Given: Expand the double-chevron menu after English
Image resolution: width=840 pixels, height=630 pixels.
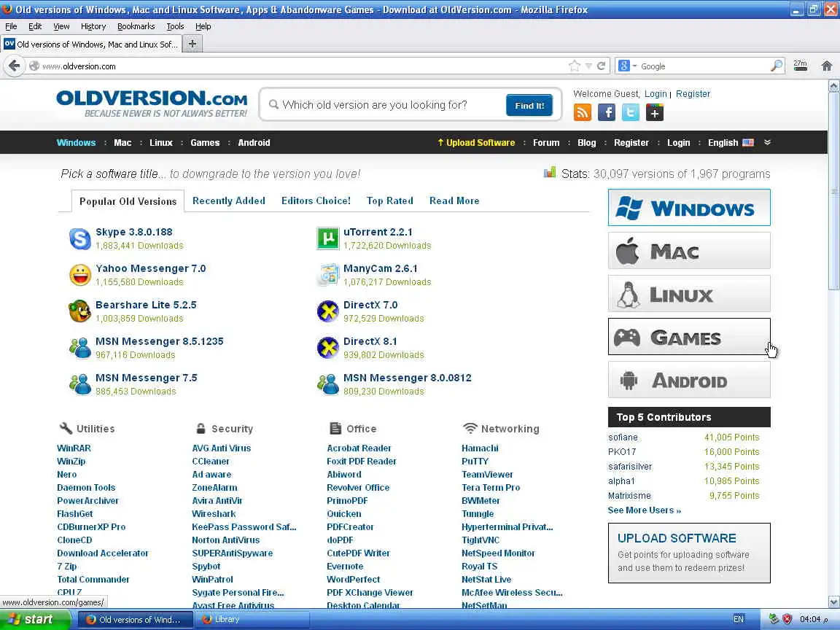Looking at the screenshot, I should (x=768, y=142).
